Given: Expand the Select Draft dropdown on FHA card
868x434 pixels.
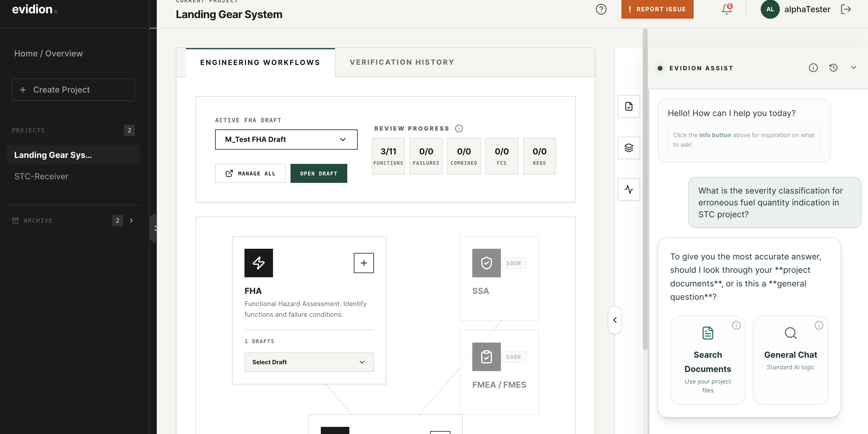Looking at the screenshot, I should [x=309, y=362].
